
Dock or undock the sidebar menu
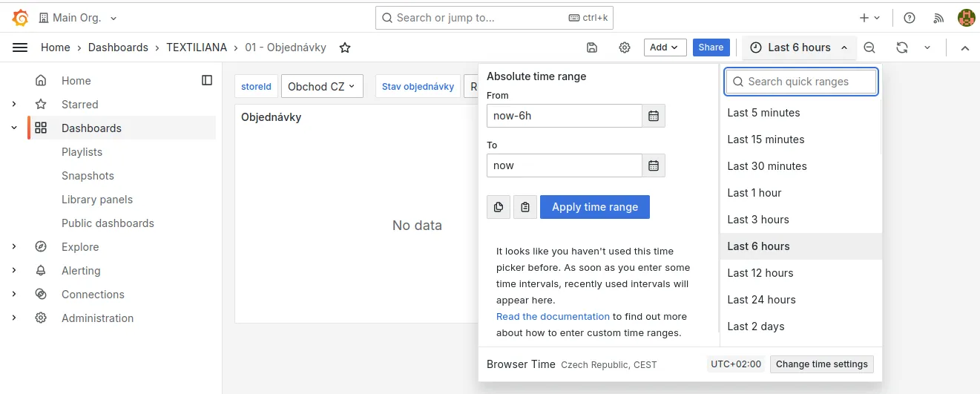pyautogui.click(x=207, y=80)
